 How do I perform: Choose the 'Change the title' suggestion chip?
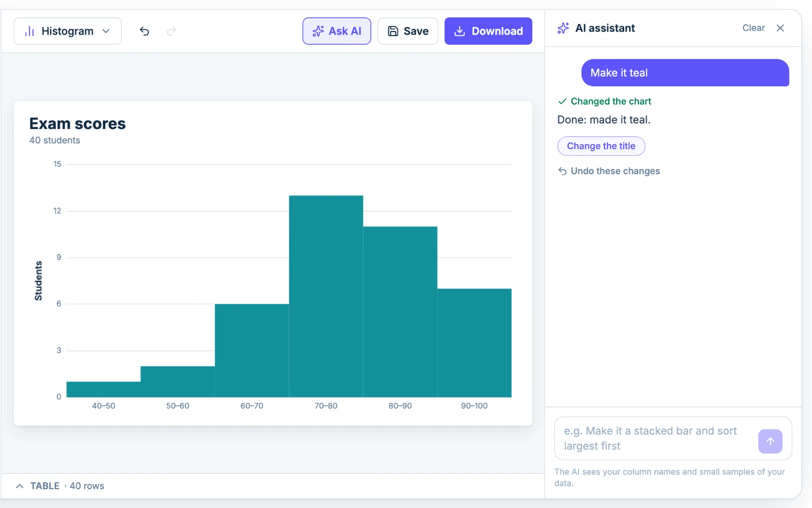pos(601,146)
